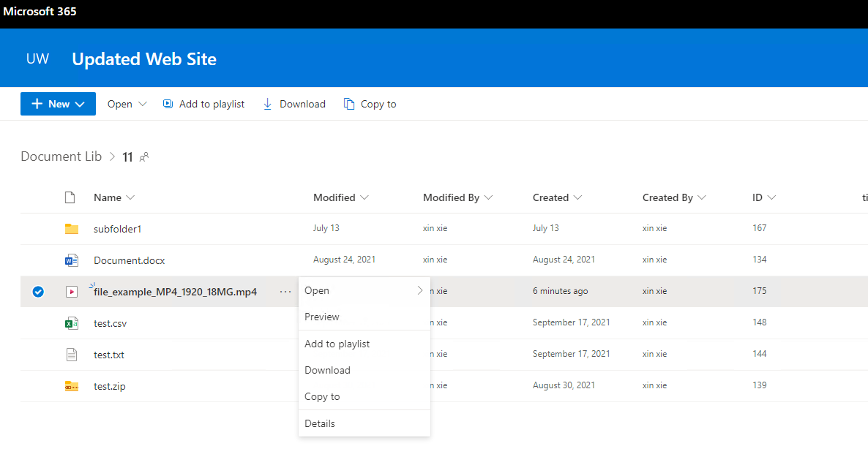Click the member/people icon beside the breadcrumb

143,156
